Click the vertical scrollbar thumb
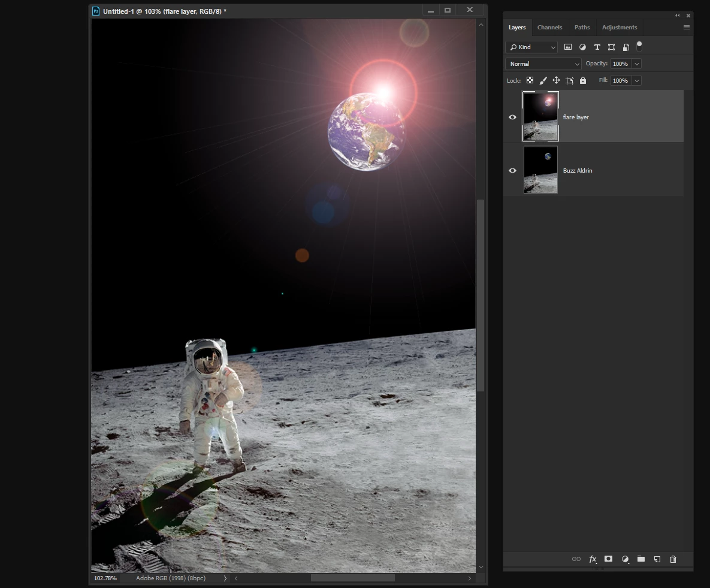 pyautogui.click(x=481, y=295)
